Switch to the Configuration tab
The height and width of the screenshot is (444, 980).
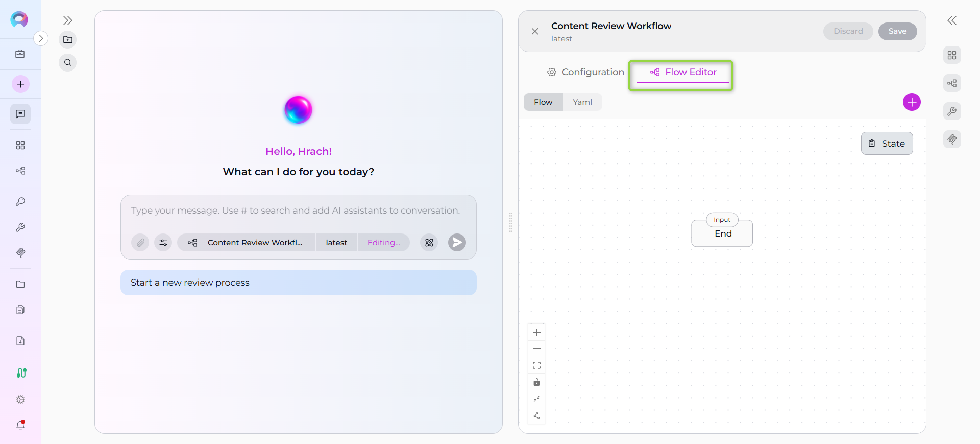pyautogui.click(x=585, y=72)
